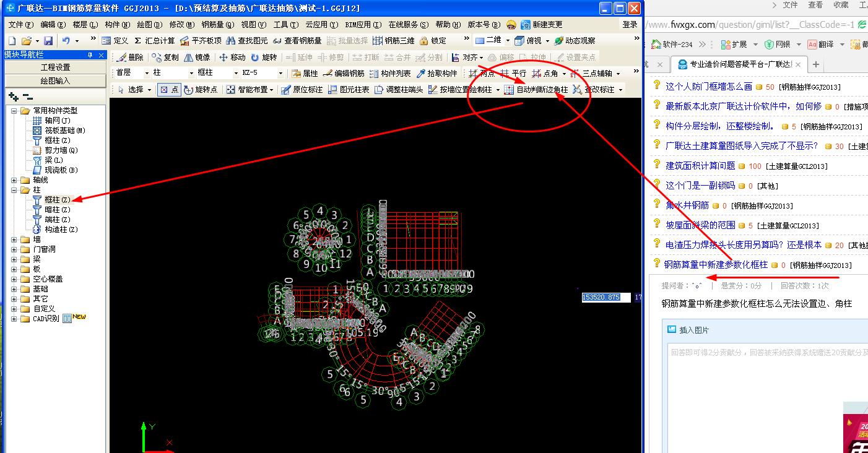
Task: Click 编辑钢筋 edit rebar
Action: pos(344,73)
